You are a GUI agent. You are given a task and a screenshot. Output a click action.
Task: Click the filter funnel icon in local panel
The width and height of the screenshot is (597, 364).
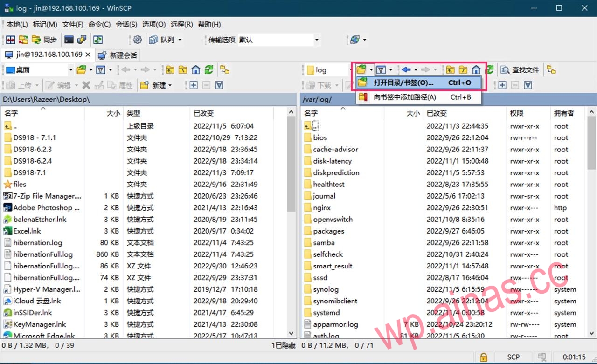coord(101,70)
